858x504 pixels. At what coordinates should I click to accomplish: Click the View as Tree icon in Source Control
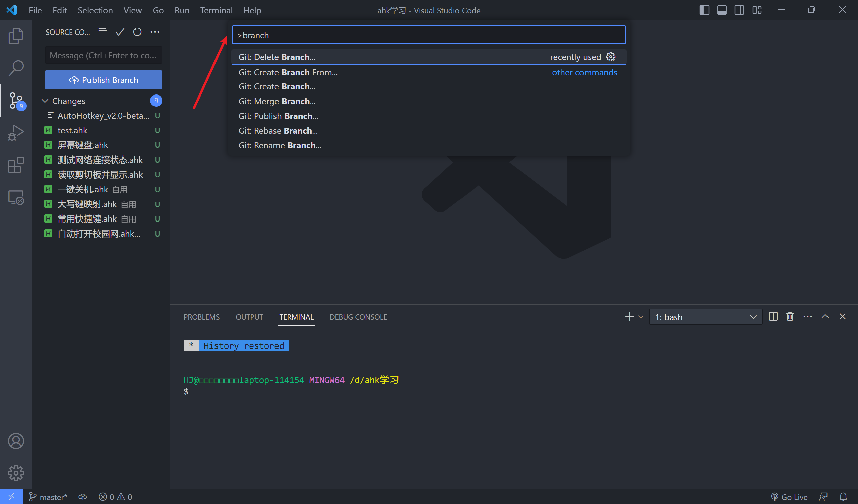coord(103,32)
